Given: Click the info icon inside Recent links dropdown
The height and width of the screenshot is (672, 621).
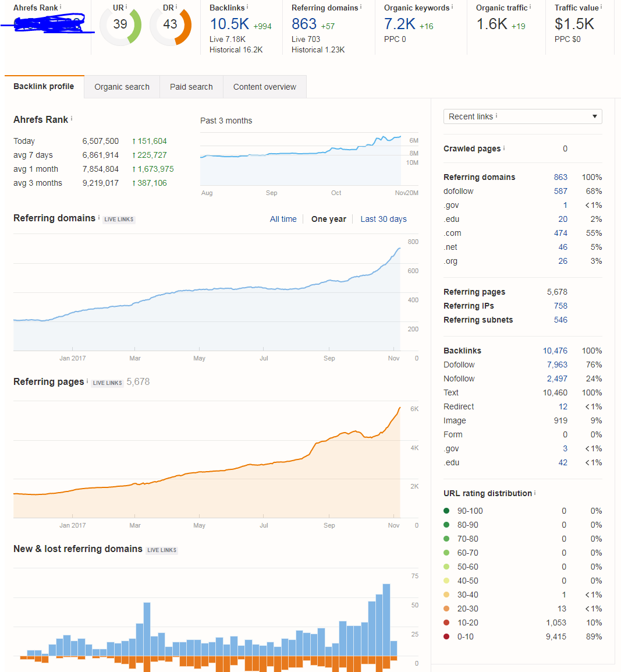Looking at the screenshot, I should (x=496, y=116).
